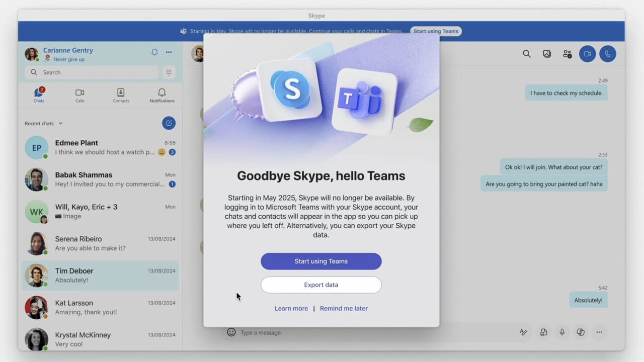Switch to the Calls tab
The width and height of the screenshot is (644, 362).
79,95
